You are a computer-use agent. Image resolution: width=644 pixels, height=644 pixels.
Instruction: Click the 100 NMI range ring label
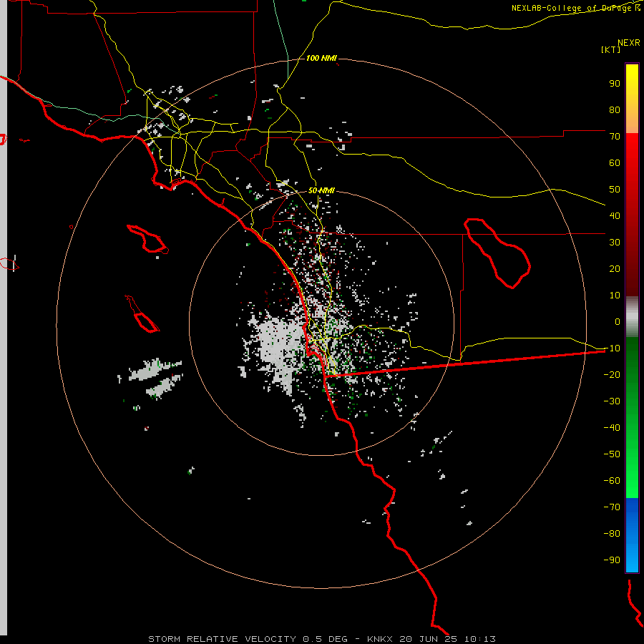(x=321, y=58)
